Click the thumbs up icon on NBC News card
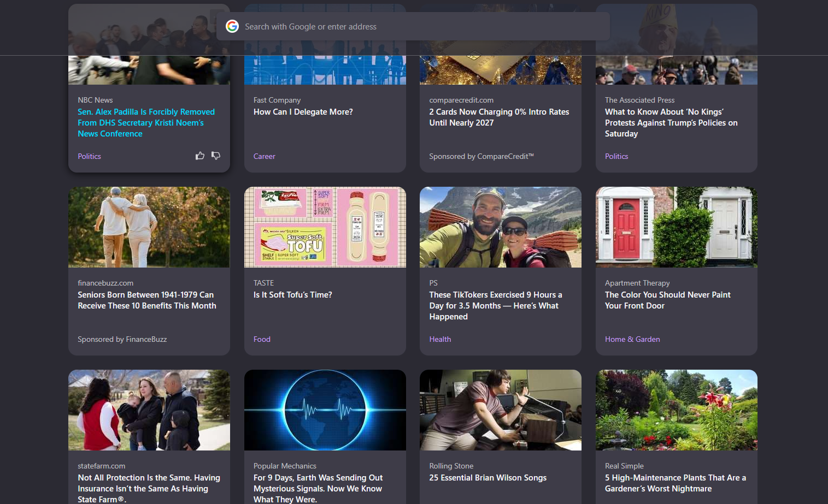The image size is (828, 504). (x=200, y=156)
